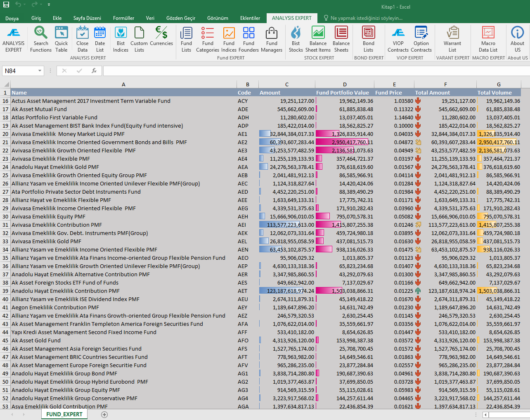Open Fund Managers
This screenshot has width=530, height=420.
pyautogui.click(x=272, y=39)
